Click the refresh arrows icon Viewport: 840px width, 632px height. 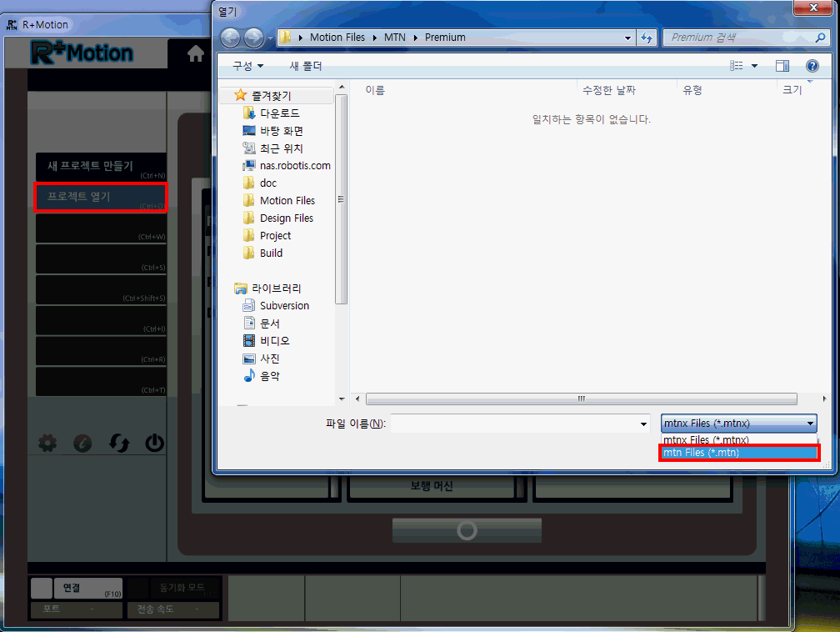click(x=119, y=444)
